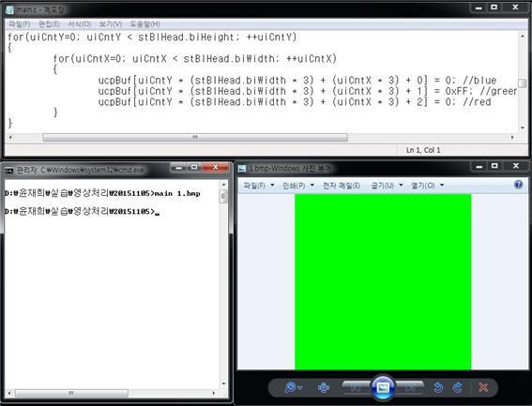Click the Notepad horizontal scrollbar thumb
This screenshot has height=406, width=532.
[x=195, y=138]
